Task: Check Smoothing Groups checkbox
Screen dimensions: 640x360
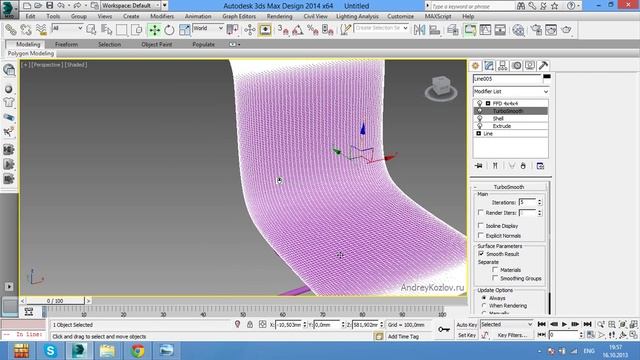Action: [495, 278]
